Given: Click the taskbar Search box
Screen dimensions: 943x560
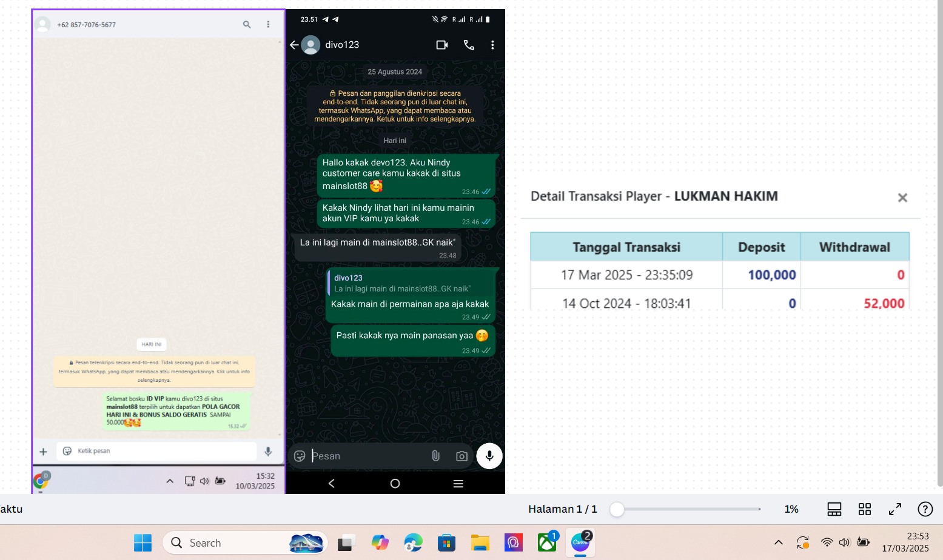Looking at the screenshot, I should pyautogui.click(x=245, y=543).
